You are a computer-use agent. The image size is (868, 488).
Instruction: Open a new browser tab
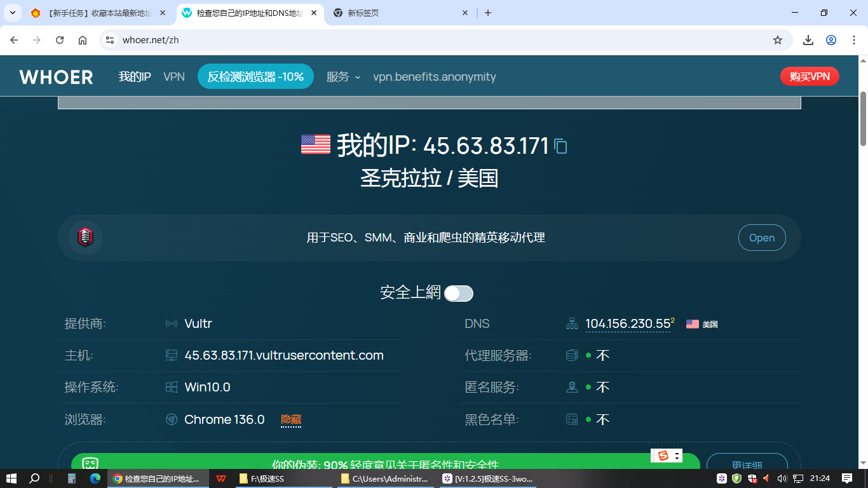point(488,13)
